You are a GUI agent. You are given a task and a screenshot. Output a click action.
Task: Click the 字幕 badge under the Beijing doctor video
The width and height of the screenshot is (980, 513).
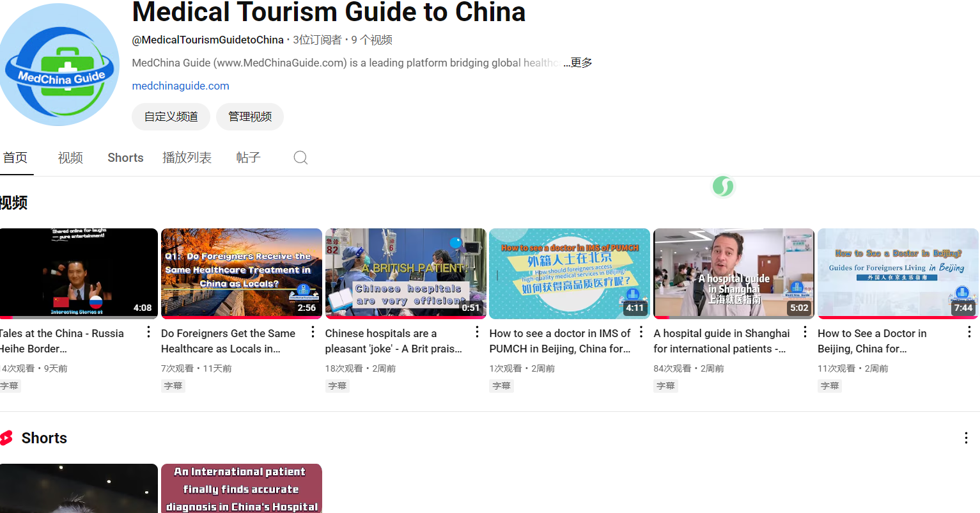pos(829,385)
